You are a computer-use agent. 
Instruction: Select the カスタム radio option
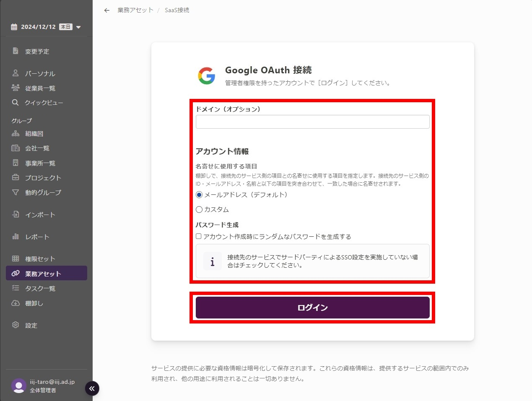tap(199, 210)
